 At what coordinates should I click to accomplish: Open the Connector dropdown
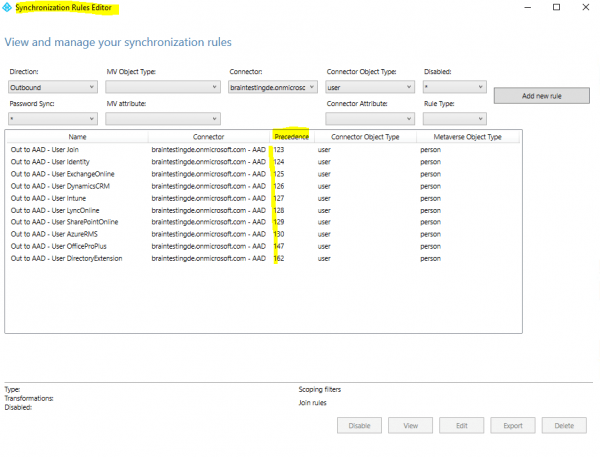click(268, 87)
